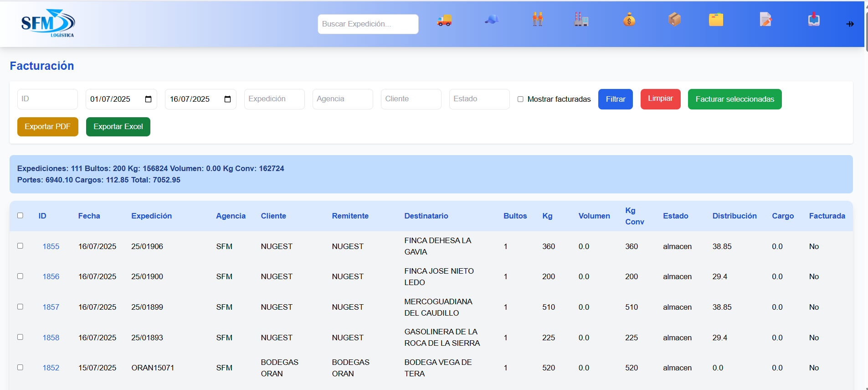Tick the select-all checkbox in table header

point(20,215)
